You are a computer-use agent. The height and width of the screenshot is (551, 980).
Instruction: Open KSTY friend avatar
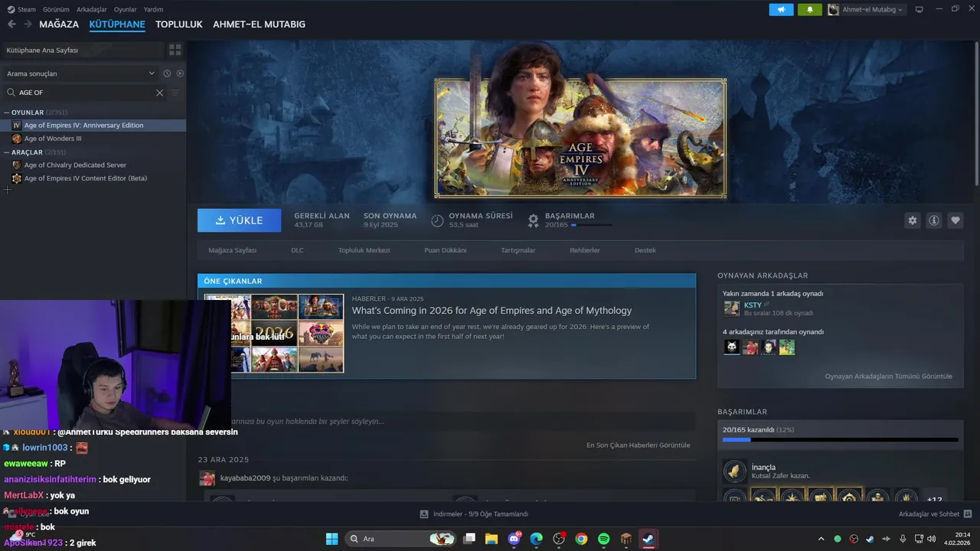coord(732,308)
